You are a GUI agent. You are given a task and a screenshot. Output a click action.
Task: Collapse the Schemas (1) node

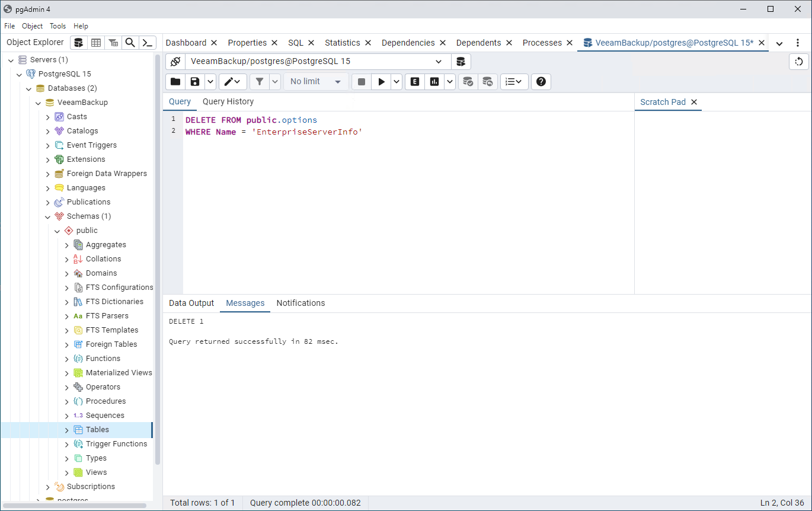pos(48,216)
